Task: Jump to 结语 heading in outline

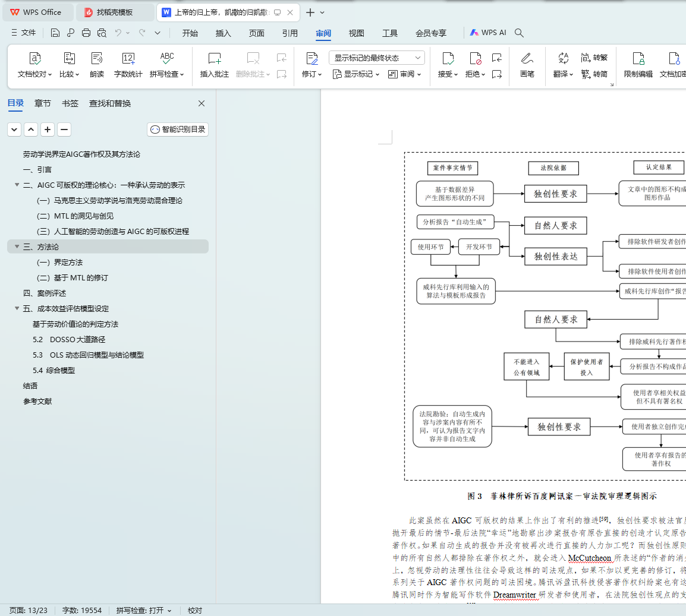Action: point(30,386)
